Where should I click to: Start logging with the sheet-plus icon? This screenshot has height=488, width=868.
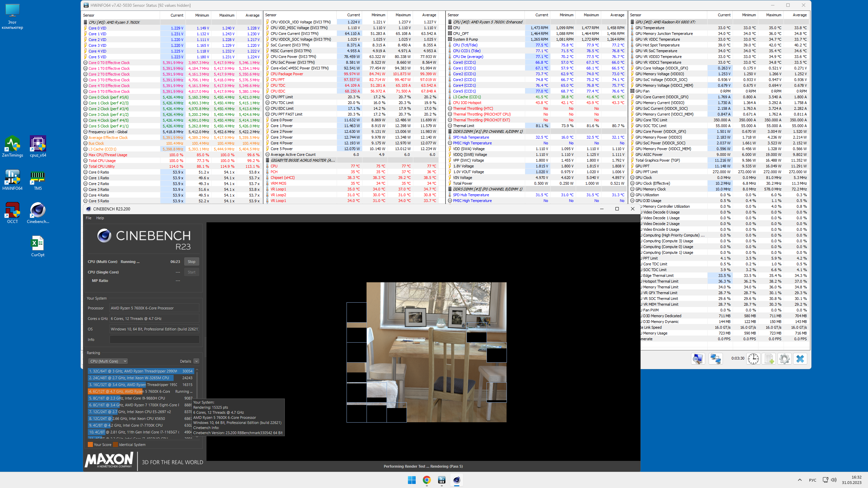769,359
